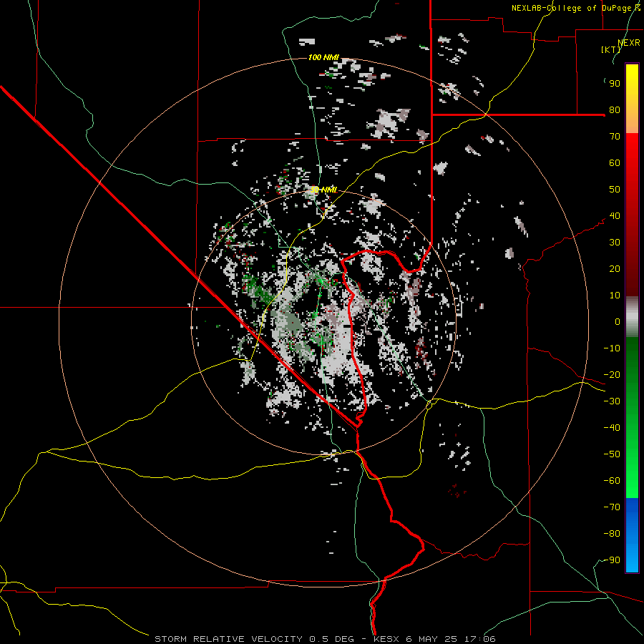Pick the "-90" scale label
The image size is (644, 644).
pyautogui.click(x=612, y=560)
